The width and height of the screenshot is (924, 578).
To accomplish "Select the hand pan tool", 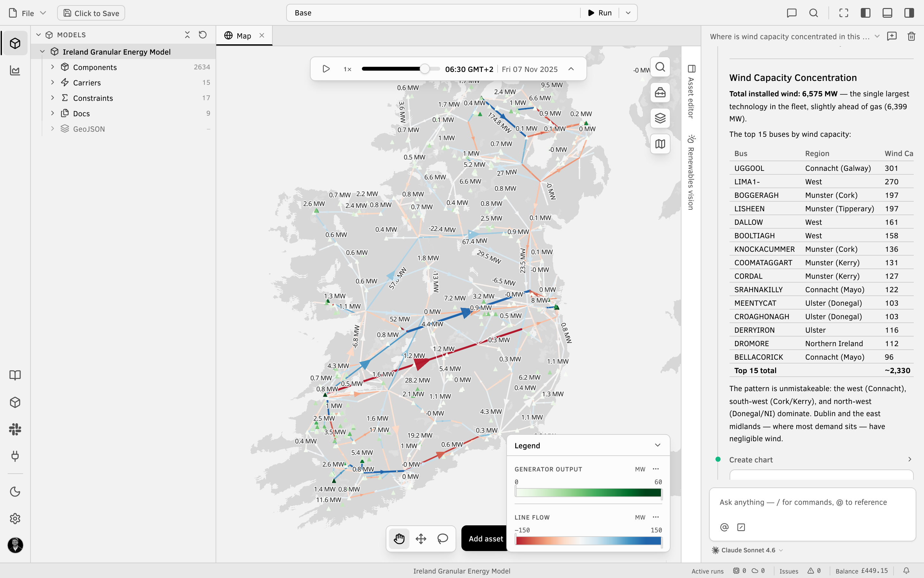I will pos(399,539).
